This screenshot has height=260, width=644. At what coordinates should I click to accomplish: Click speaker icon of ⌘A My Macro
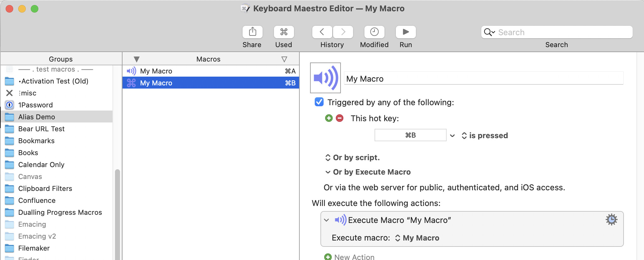(131, 71)
